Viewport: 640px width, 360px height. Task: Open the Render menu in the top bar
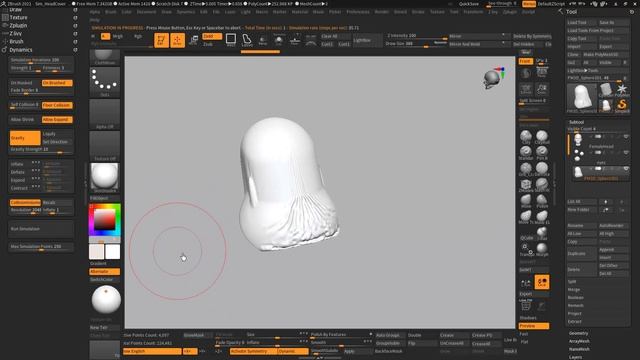click(x=382, y=12)
